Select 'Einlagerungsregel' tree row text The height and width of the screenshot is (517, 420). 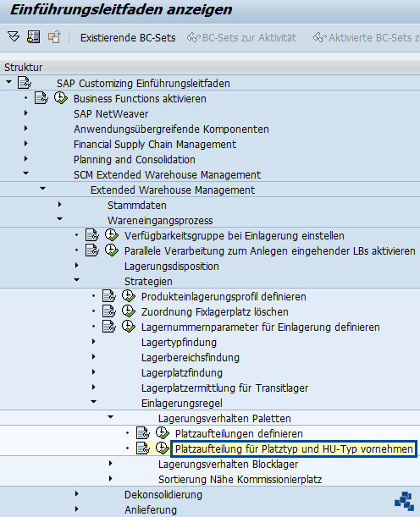(x=182, y=404)
